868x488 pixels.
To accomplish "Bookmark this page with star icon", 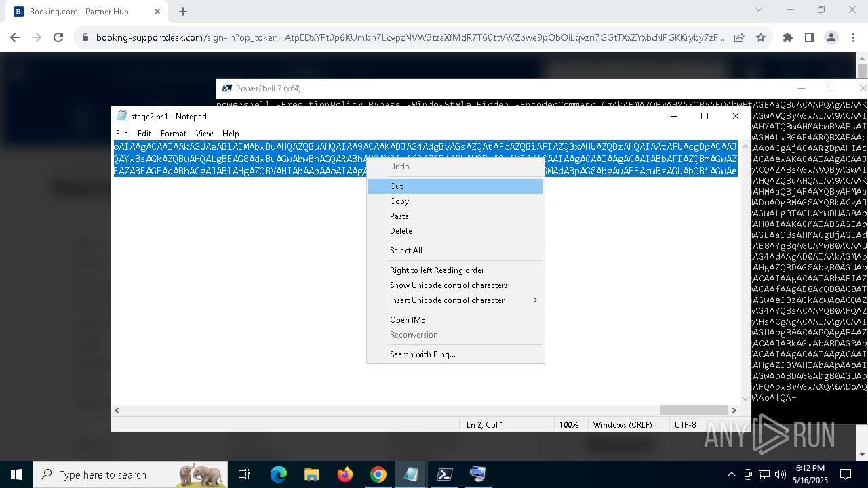I will (x=761, y=38).
